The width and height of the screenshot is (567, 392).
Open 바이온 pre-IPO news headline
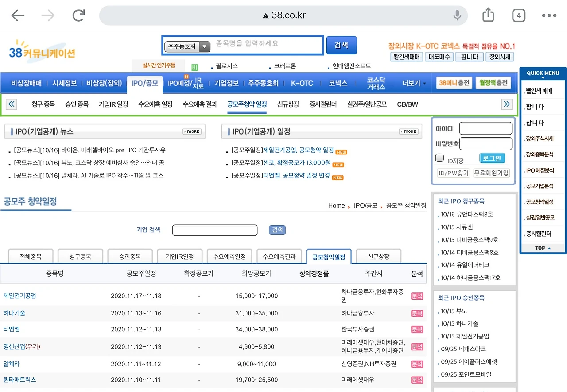(x=90, y=150)
